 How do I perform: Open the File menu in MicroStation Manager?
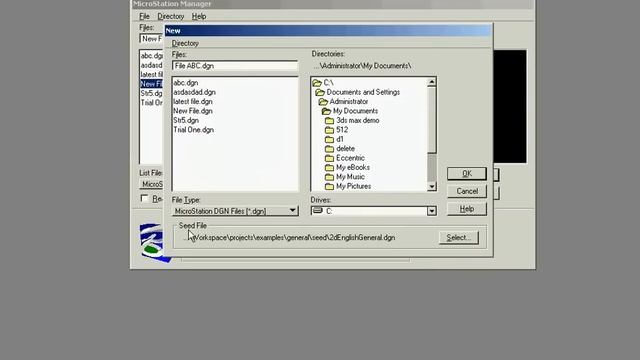tap(144, 16)
